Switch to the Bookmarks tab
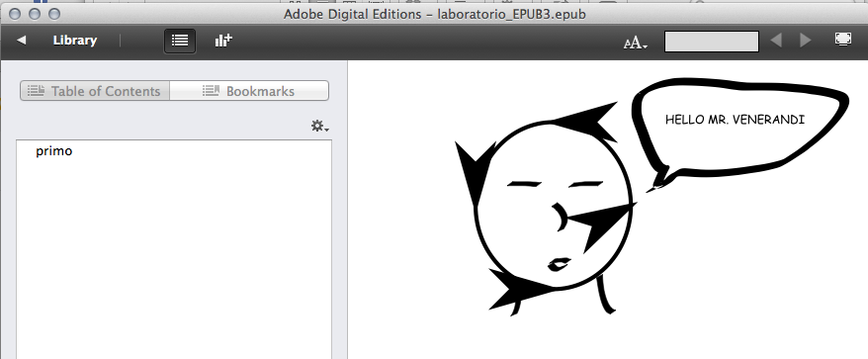The image size is (868, 359). [x=249, y=91]
